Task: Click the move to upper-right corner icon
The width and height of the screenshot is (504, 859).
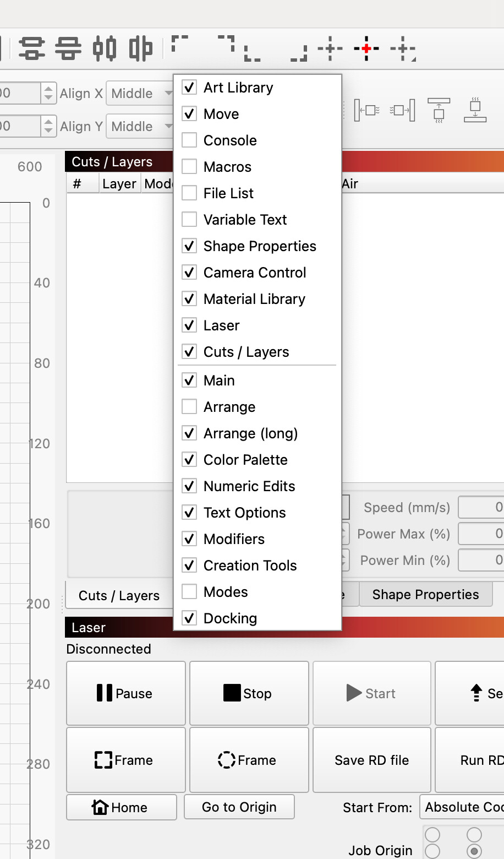Action: click(x=226, y=44)
